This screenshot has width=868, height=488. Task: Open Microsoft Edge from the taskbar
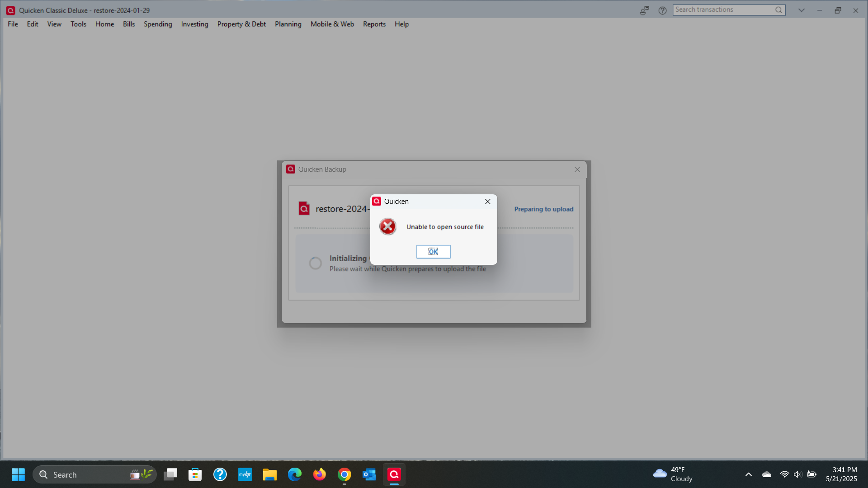(x=295, y=474)
